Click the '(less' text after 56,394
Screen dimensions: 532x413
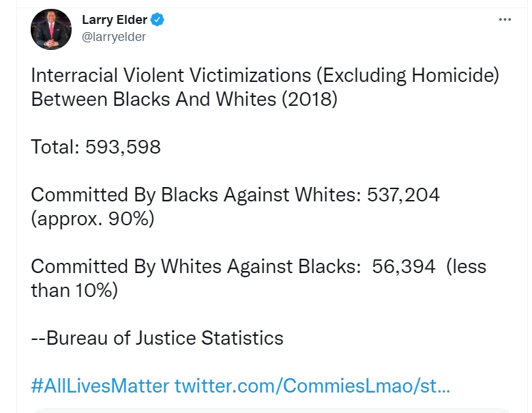pos(466,267)
